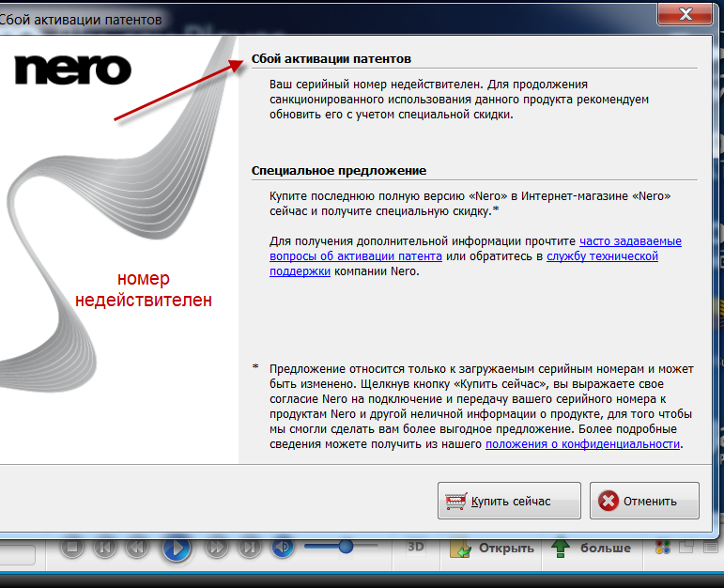Close the Сбой активации патентов dialog
The image size is (724, 588).
pos(685,14)
